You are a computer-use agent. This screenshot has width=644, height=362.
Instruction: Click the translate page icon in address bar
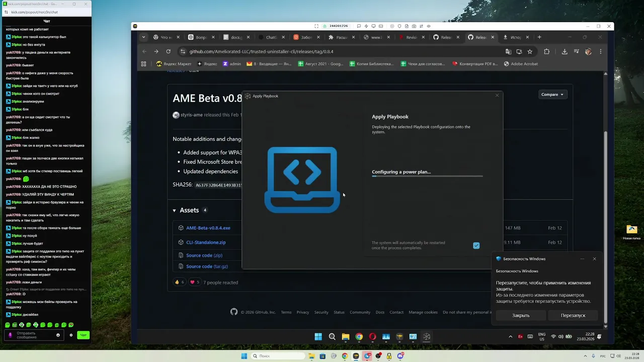[x=508, y=51]
